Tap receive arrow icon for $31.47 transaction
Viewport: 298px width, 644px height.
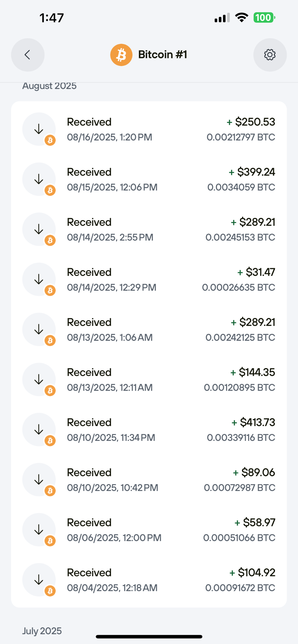point(39,279)
